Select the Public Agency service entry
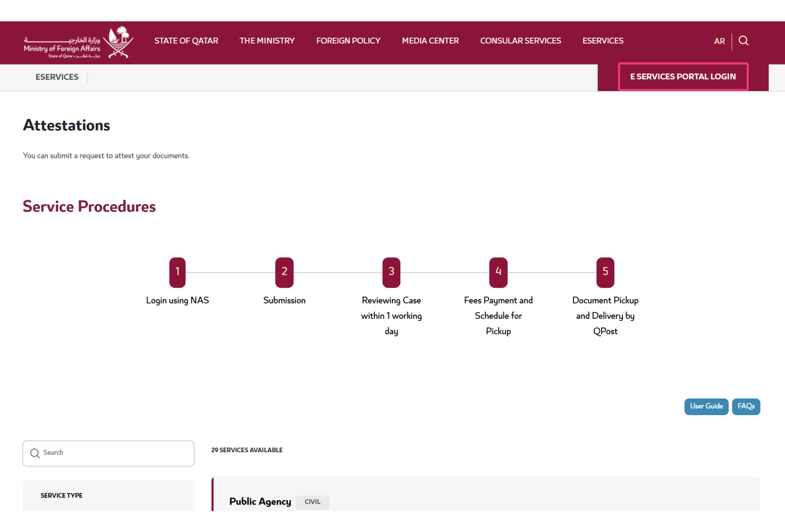785x532 pixels. pyautogui.click(x=260, y=501)
